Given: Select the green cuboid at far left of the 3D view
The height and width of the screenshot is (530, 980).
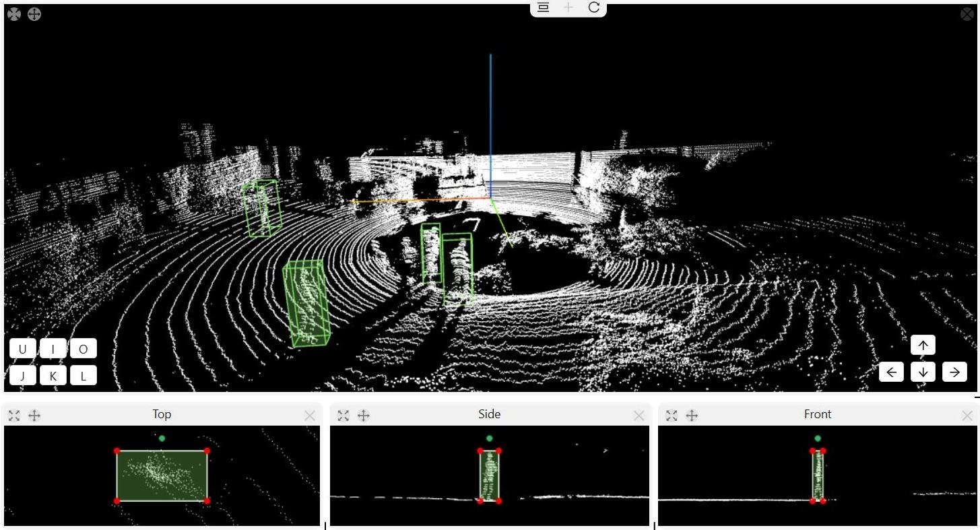Looking at the screenshot, I should click(x=261, y=208).
